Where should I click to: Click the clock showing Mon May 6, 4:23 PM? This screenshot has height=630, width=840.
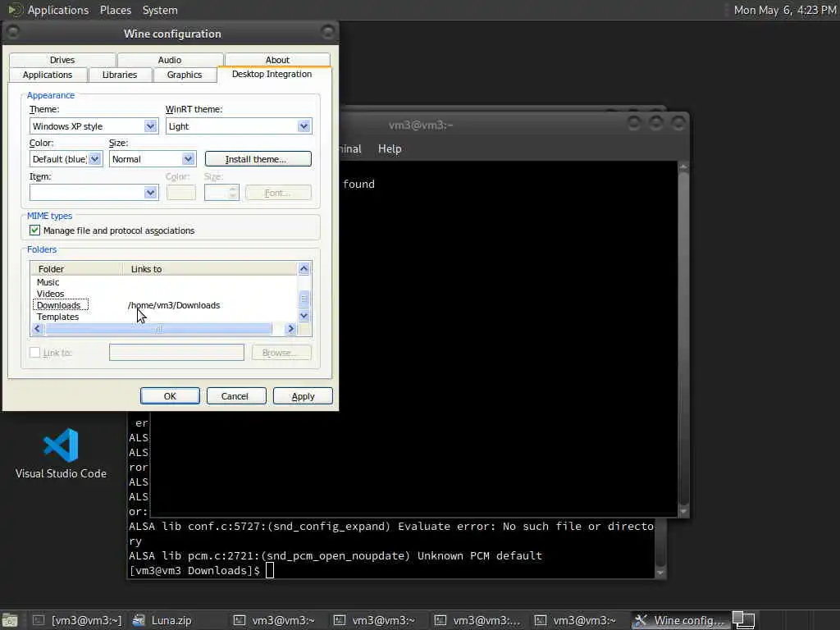click(785, 10)
